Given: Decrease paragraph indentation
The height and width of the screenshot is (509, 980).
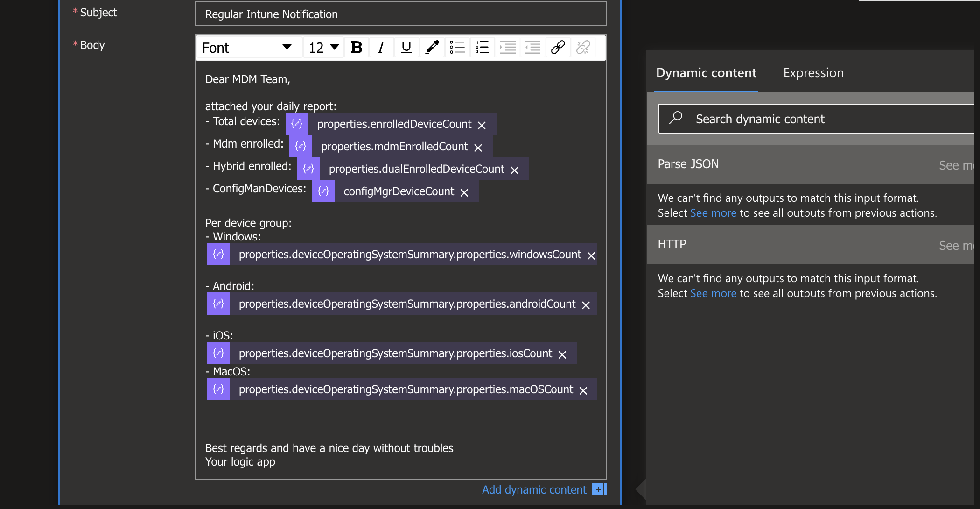Looking at the screenshot, I should click(532, 47).
